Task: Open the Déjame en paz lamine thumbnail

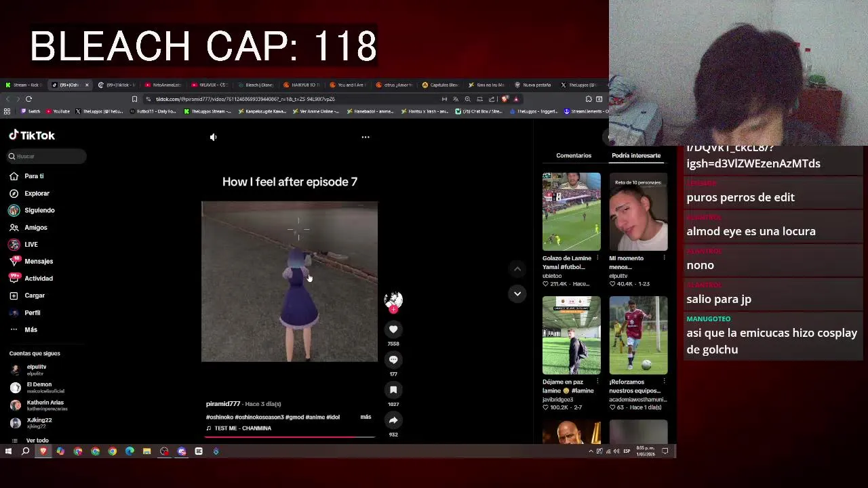Action: 572,335
